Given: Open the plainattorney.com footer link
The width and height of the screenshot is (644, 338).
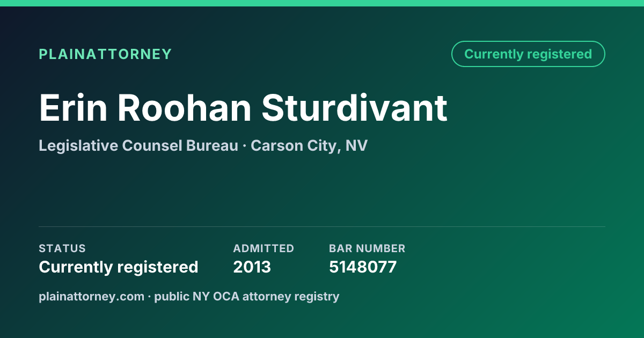Looking at the screenshot, I should 91,296.
